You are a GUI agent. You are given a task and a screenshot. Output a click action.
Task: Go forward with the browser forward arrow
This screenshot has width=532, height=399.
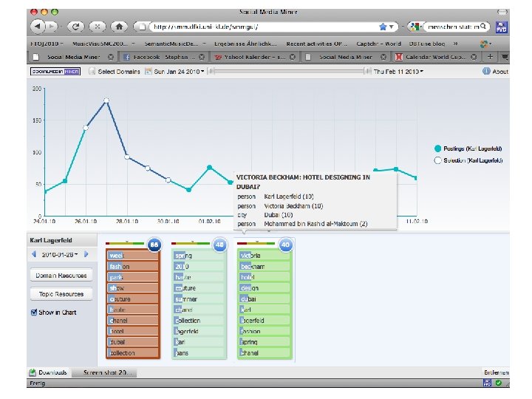52,26
